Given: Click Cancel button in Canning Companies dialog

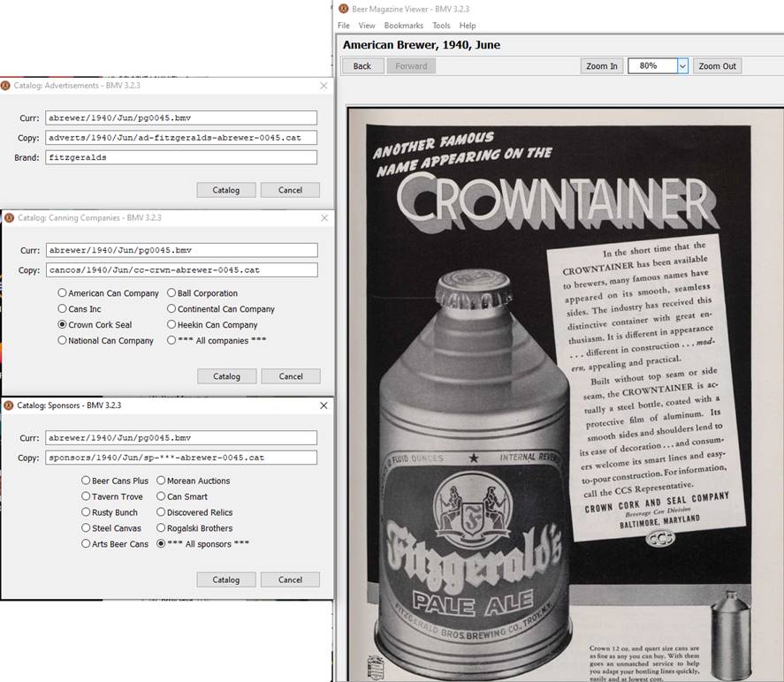Looking at the screenshot, I should pos(291,376).
